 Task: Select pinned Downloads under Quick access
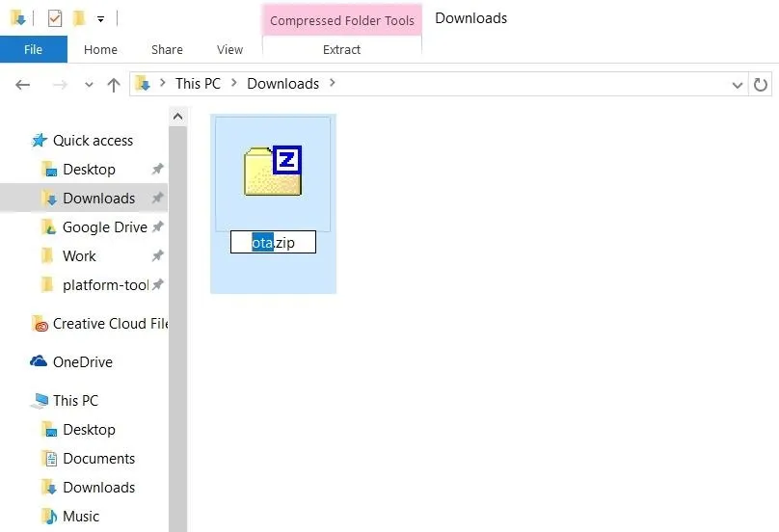tap(99, 199)
